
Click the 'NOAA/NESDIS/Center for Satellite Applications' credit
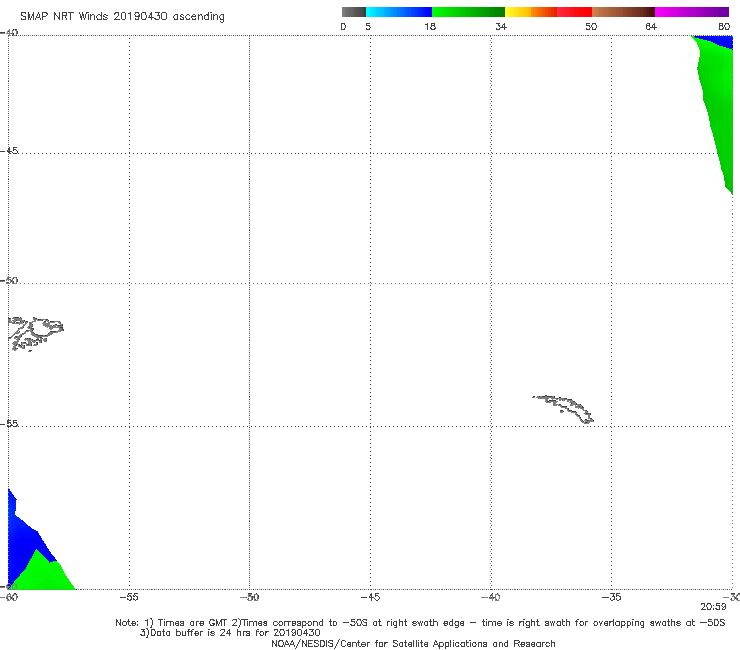[413, 644]
